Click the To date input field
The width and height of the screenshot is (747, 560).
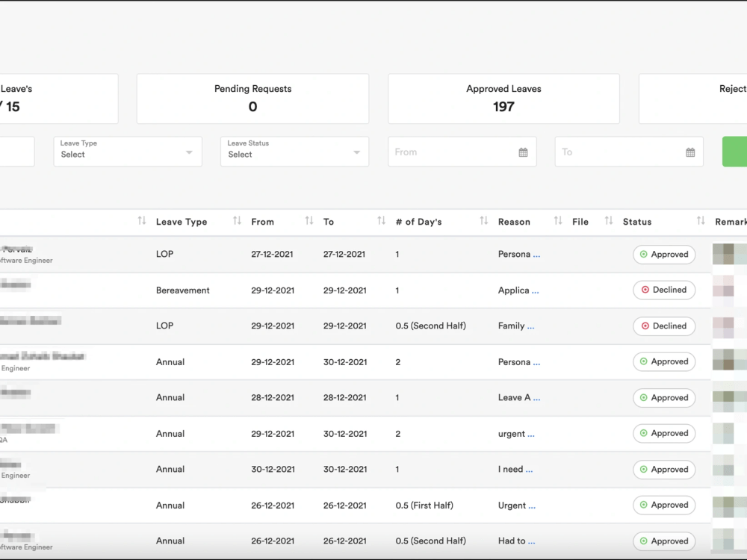(629, 152)
